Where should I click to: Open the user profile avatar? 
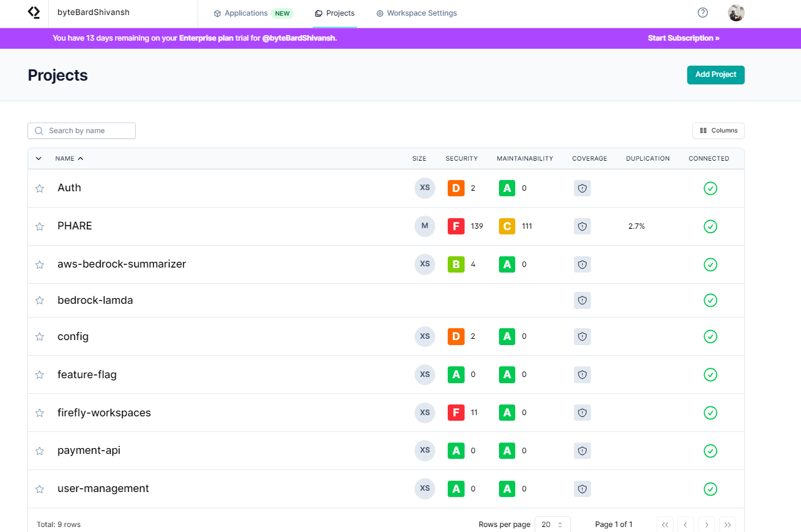click(736, 13)
